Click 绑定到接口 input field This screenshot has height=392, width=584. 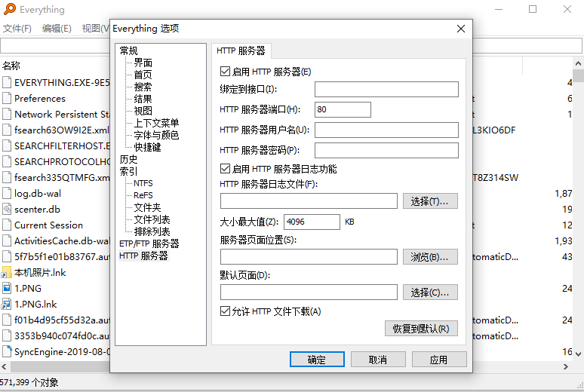pos(386,90)
